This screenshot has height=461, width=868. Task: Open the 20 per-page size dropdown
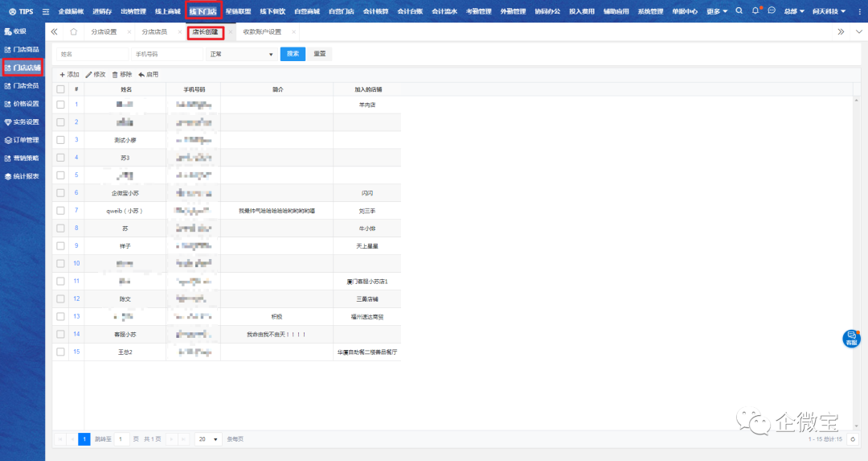208,439
